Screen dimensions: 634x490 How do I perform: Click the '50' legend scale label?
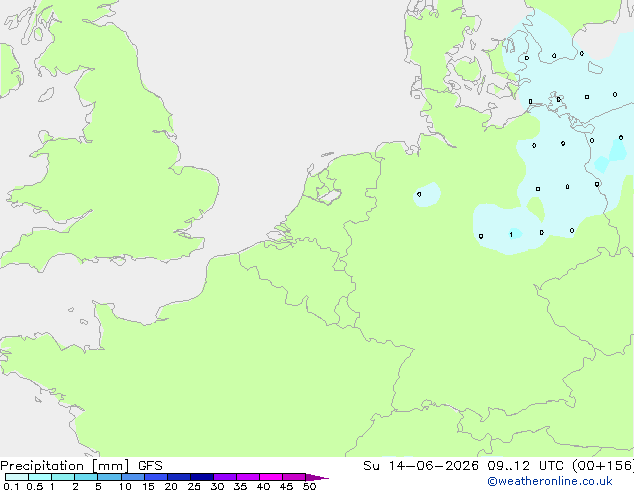point(309,486)
